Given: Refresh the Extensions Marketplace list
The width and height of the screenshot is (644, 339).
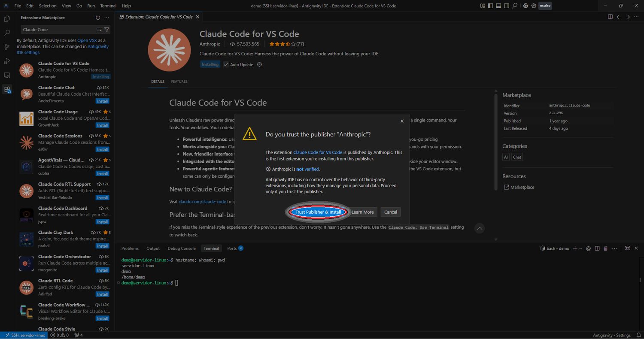Looking at the screenshot, I should tap(98, 18).
